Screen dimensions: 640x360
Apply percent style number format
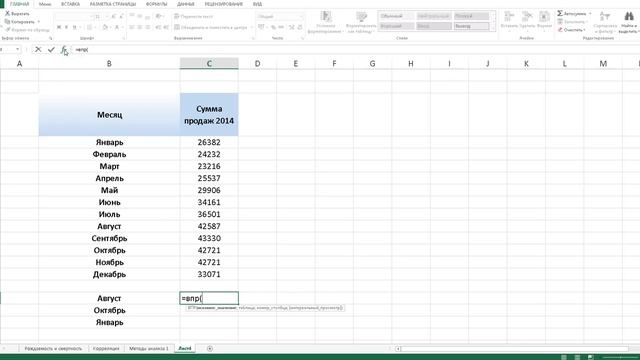(273, 27)
